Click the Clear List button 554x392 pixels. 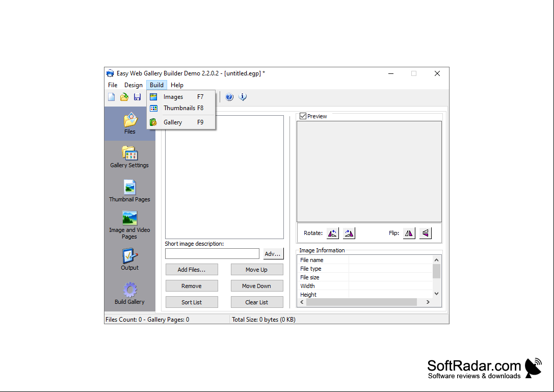pos(257,302)
